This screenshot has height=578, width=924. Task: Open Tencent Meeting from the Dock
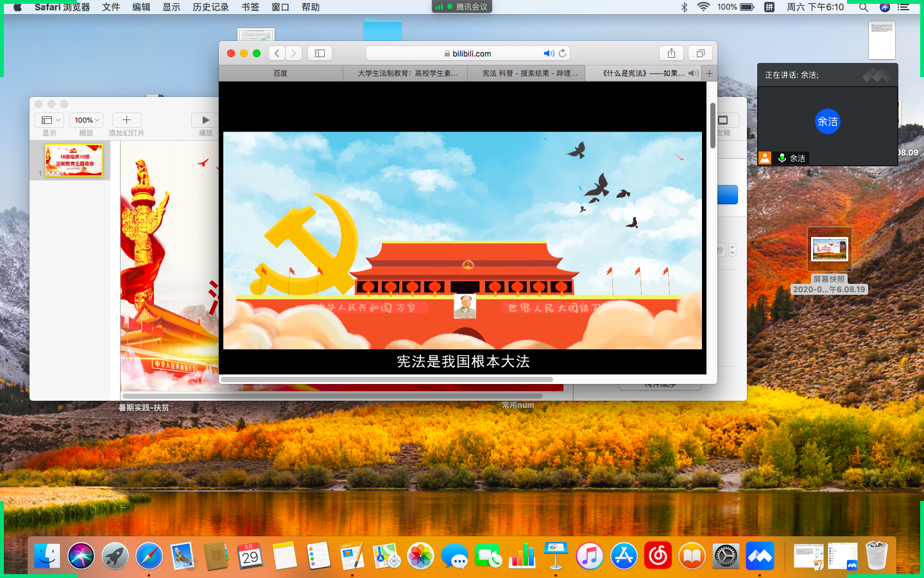(760, 556)
